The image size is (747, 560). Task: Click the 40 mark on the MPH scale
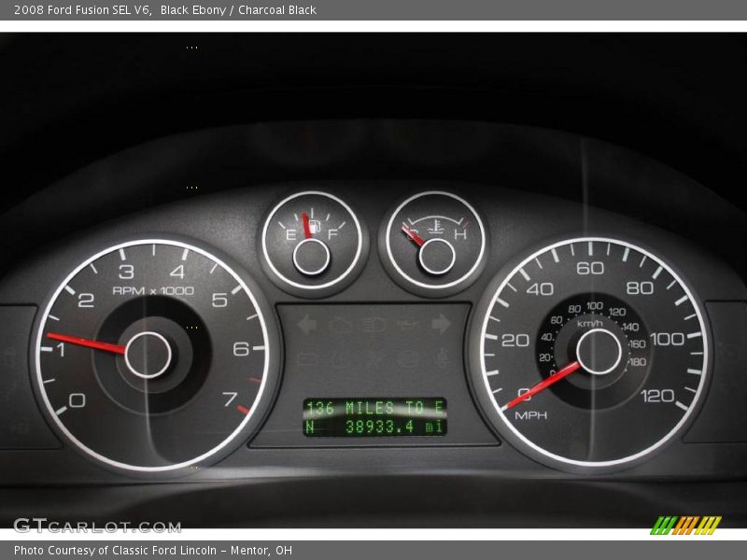pos(540,288)
